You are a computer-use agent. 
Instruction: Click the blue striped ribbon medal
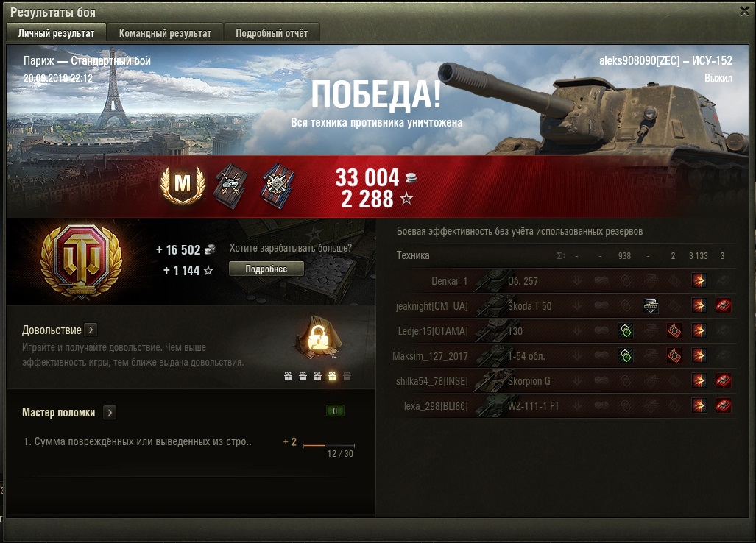coord(278,186)
